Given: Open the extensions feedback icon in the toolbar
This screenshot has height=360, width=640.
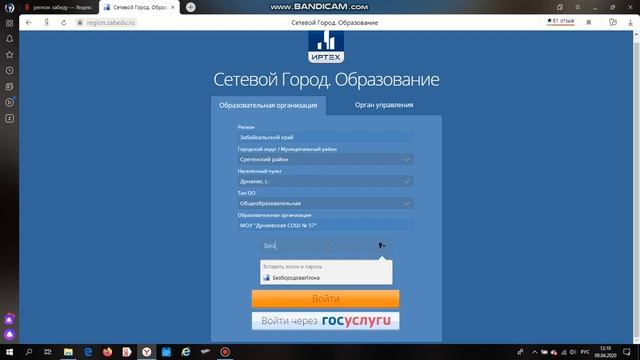Looking at the screenshot, I should [613, 22].
